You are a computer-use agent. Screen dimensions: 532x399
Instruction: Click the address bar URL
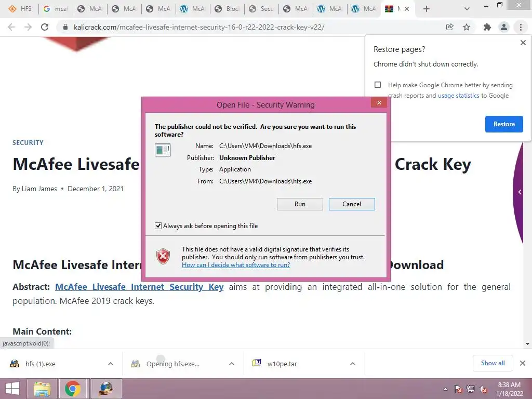(199, 27)
